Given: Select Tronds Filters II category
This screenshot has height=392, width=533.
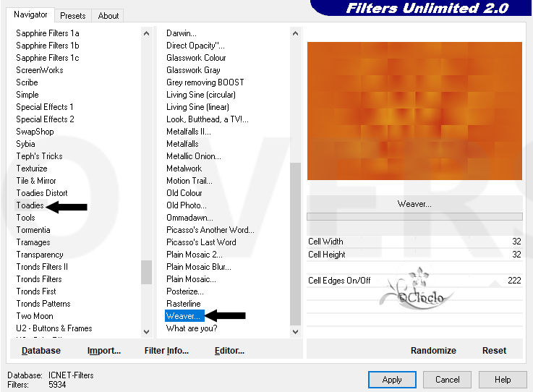Looking at the screenshot, I should pos(42,267).
